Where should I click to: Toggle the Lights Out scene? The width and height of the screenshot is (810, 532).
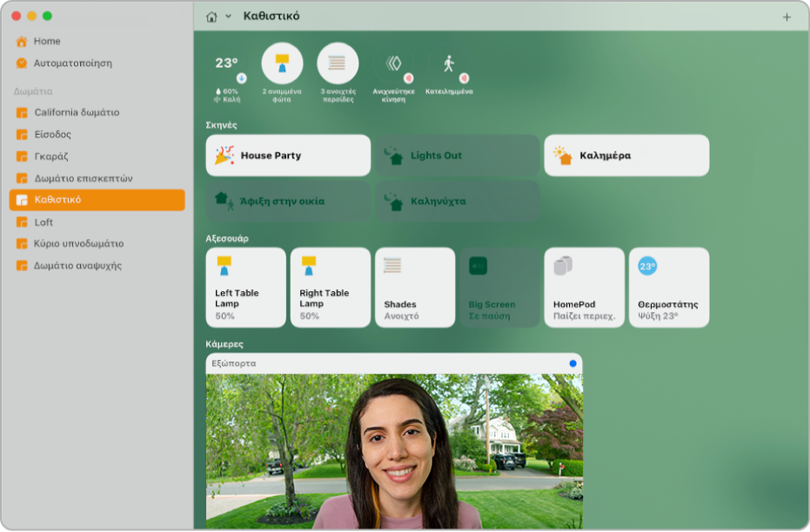457,156
